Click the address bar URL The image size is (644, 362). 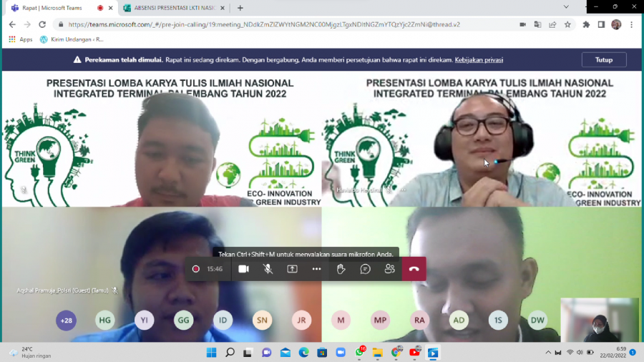coord(264,24)
